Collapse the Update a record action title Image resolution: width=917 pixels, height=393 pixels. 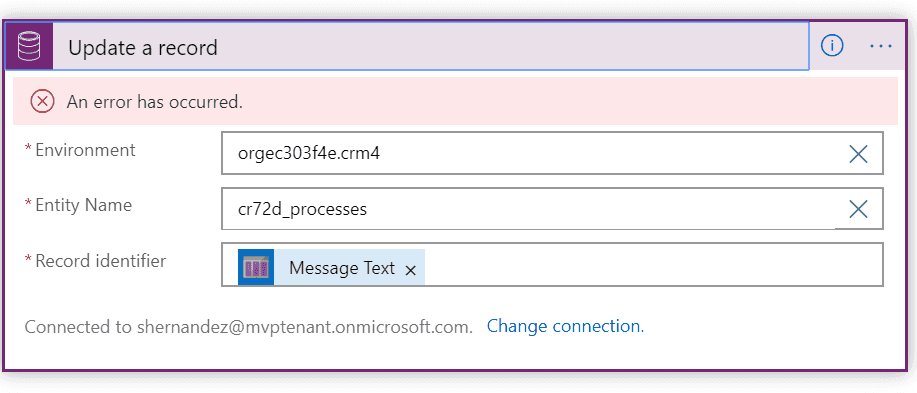coord(143,47)
